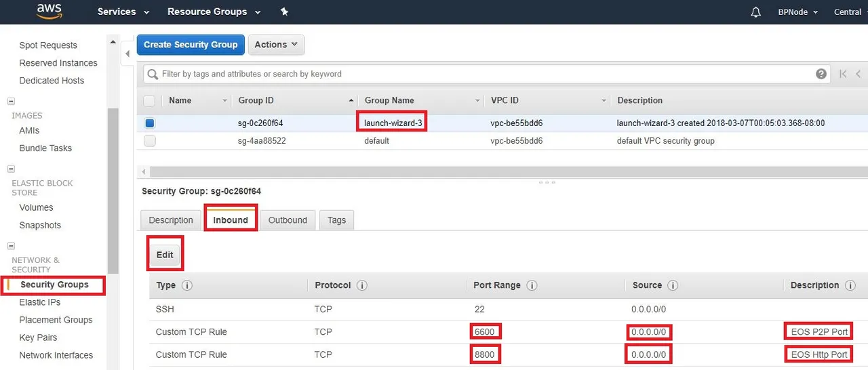Viewport: 868px width, 370px height.
Task: Open Network Interfaces in the sidebar
Action: point(56,355)
